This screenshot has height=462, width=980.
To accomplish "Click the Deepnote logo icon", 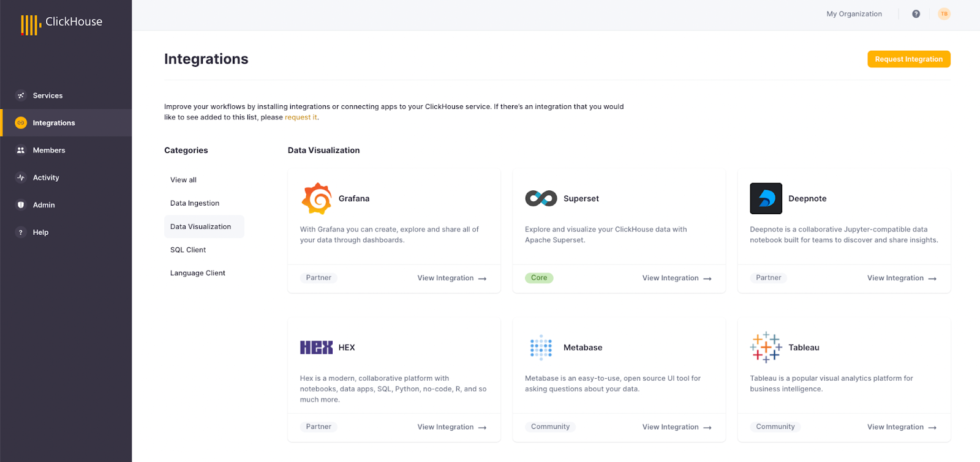I will pos(766,198).
